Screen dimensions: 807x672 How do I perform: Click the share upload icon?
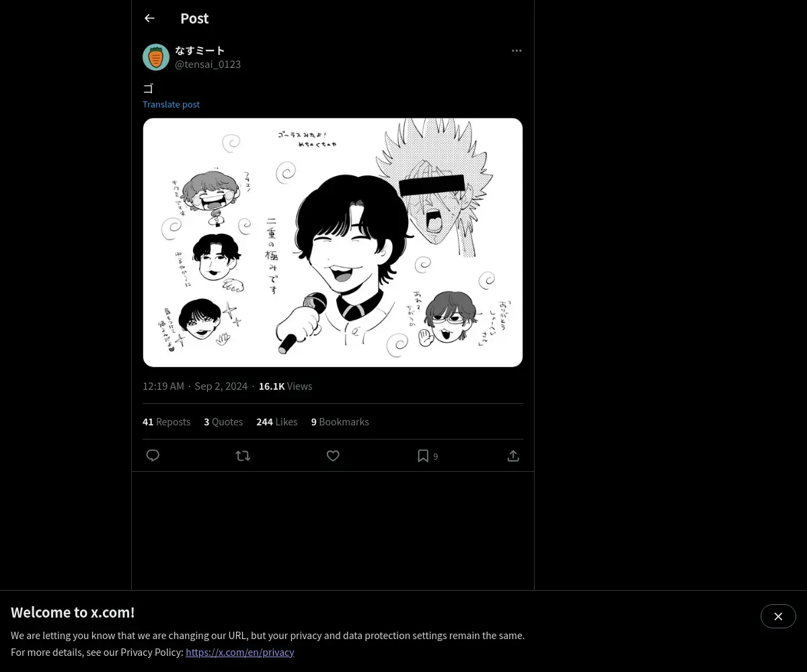[x=513, y=456]
